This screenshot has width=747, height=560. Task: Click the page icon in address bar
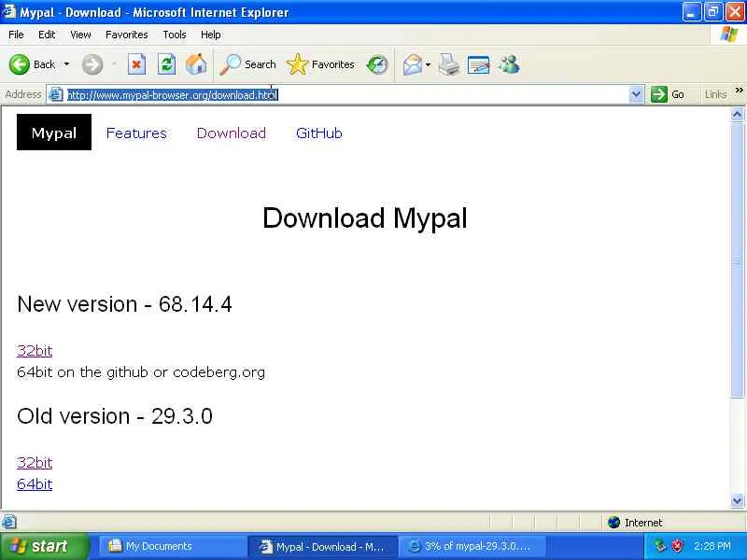click(56, 95)
